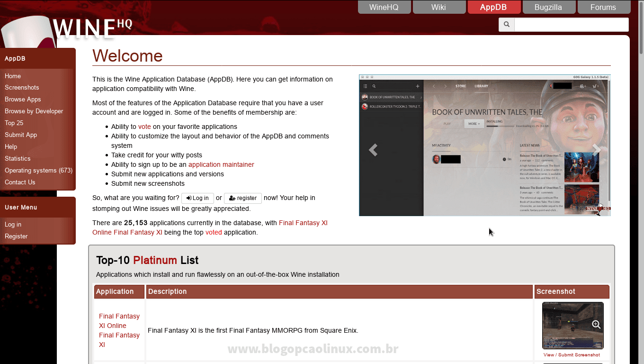Click the search magnifier icon
The image size is (644, 364).
coord(506,25)
